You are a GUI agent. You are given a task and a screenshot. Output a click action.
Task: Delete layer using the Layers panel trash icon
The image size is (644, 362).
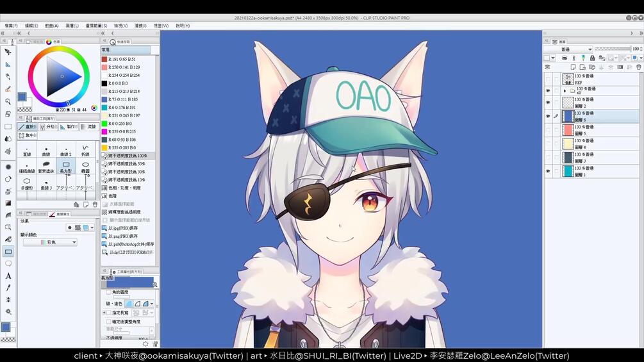point(638,67)
